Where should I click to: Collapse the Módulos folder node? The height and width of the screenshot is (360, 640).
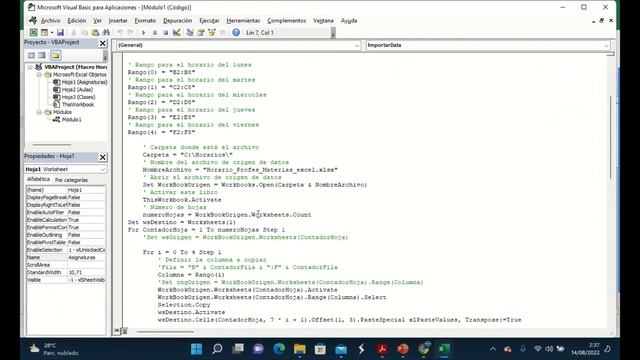[x=39, y=112]
